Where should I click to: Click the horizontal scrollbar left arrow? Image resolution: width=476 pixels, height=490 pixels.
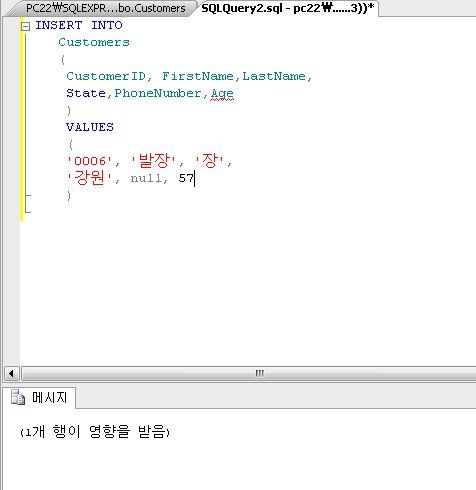pos(11,373)
